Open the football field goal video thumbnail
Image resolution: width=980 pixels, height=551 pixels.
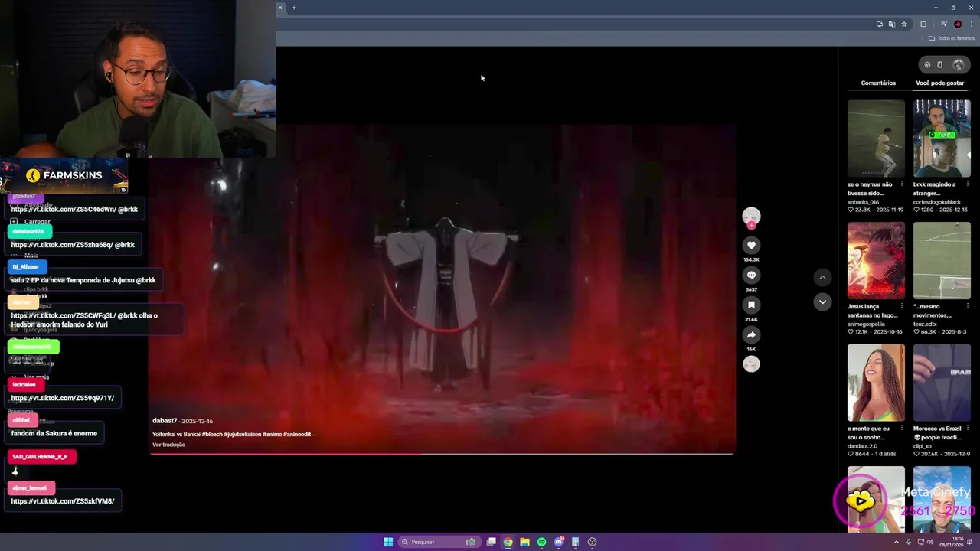pos(942,260)
